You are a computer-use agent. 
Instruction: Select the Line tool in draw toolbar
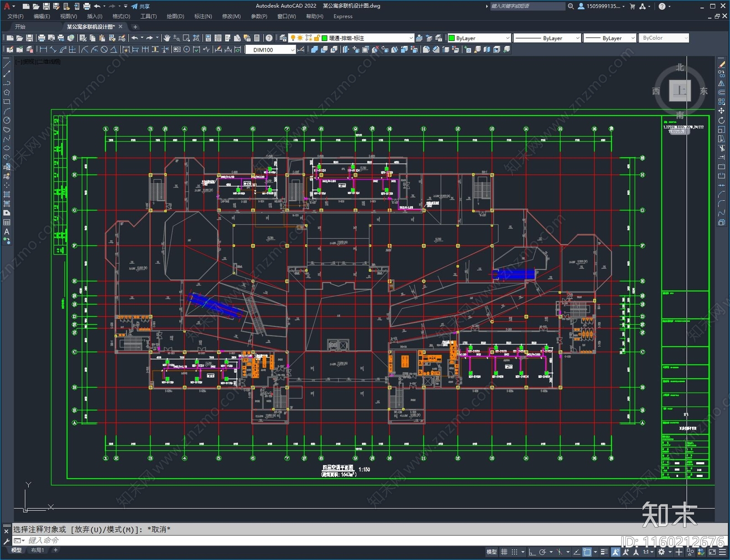tap(7, 65)
